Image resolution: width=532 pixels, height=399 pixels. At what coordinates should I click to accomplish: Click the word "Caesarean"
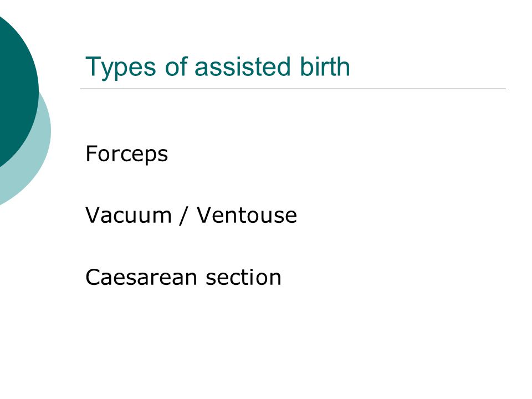coord(141,277)
